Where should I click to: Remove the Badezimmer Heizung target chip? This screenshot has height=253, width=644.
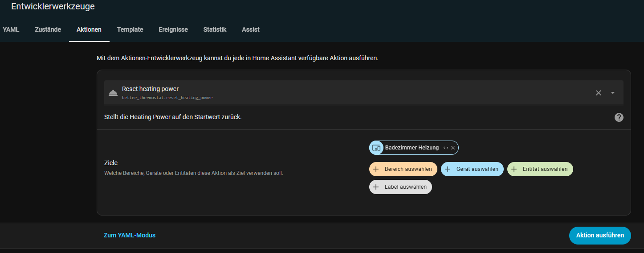[453, 148]
